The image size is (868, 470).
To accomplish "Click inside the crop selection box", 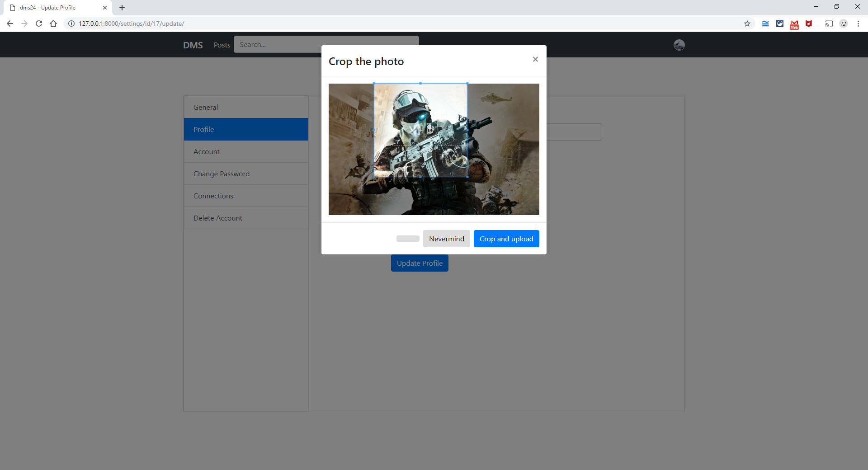I will click(420, 130).
